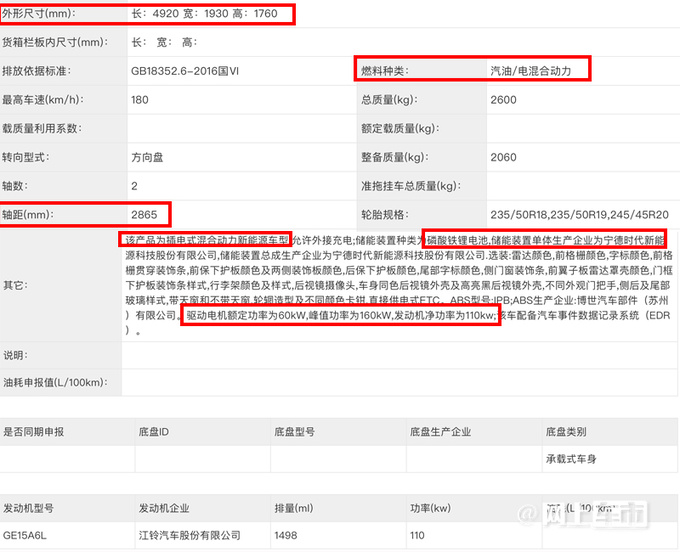Click the 江铃汽车股份有限公司 engine manufacturer
Image resolution: width=680 pixels, height=552 pixels.
coord(189,536)
